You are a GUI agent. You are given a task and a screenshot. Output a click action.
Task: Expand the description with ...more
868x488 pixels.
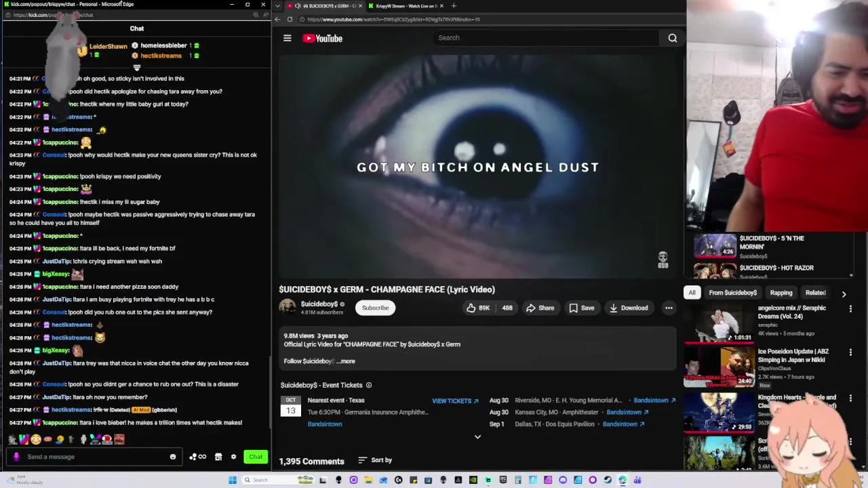[x=346, y=361]
